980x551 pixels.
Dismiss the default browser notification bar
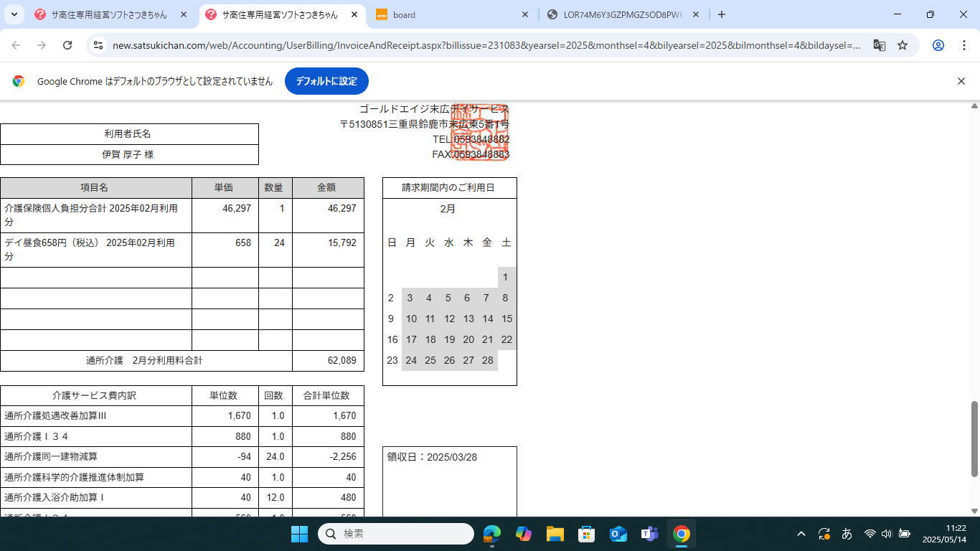[x=961, y=81]
